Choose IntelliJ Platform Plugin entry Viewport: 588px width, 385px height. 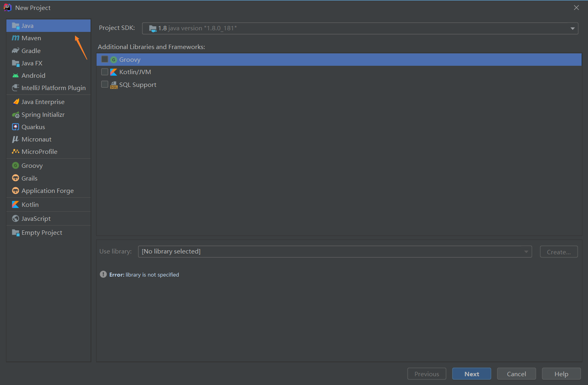coord(49,88)
